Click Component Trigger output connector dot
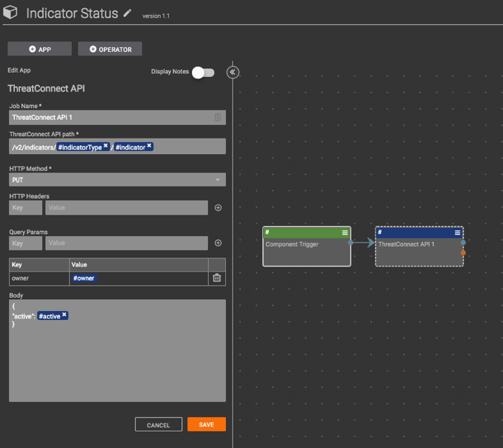This screenshot has width=503, height=448. 350,242
